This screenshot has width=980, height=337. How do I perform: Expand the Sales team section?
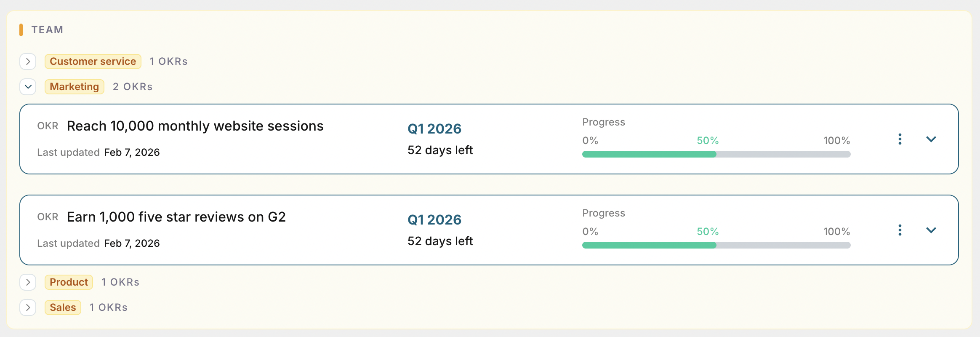coord(27,308)
